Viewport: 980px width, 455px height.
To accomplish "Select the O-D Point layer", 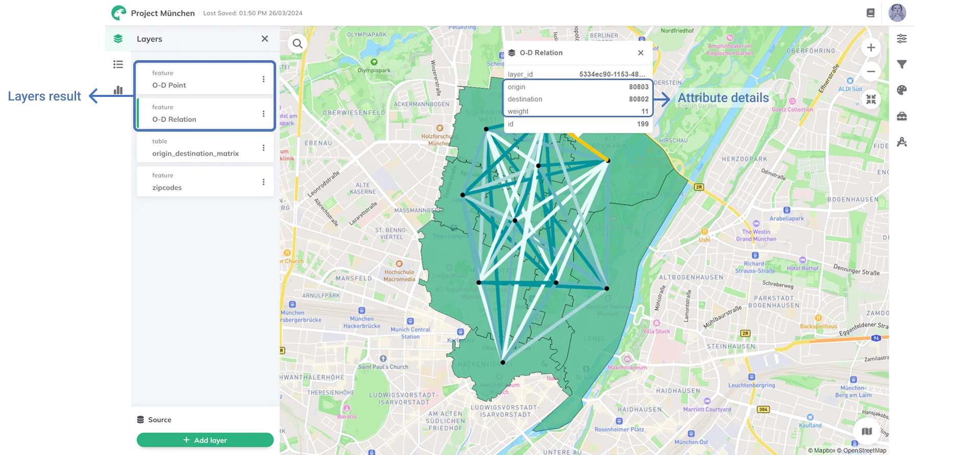I will point(205,79).
